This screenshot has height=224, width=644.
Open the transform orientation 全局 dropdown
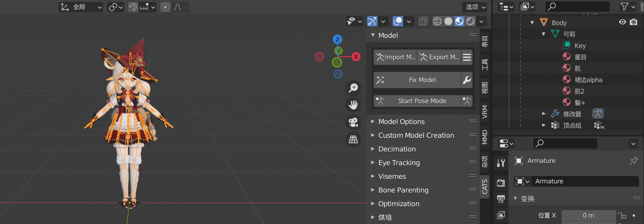pos(81,7)
